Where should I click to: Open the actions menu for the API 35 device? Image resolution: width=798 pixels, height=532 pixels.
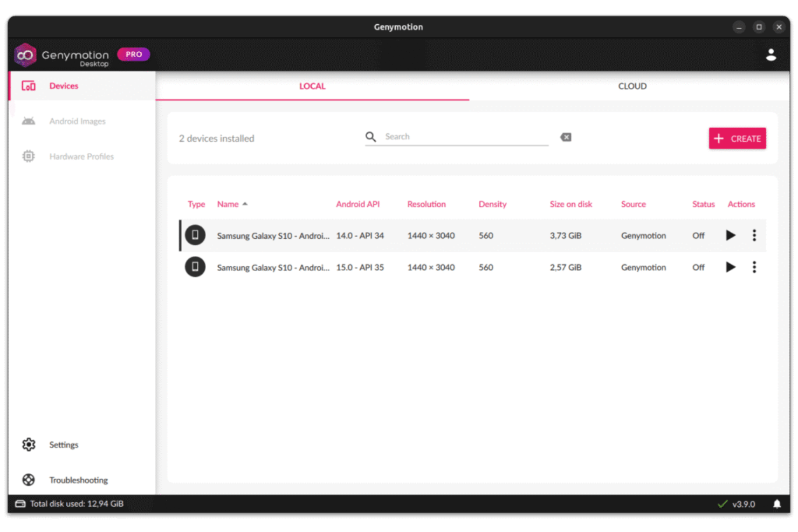(754, 267)
